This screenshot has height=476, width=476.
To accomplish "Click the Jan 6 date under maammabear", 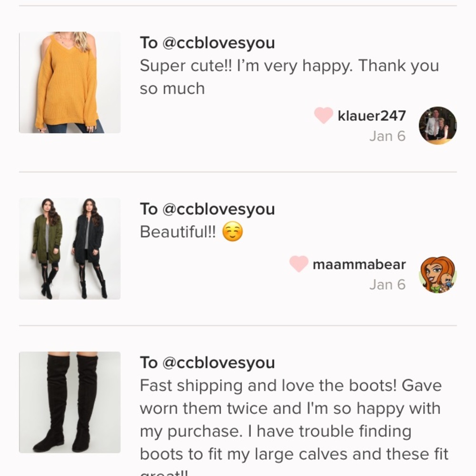I will pos(388,284).
